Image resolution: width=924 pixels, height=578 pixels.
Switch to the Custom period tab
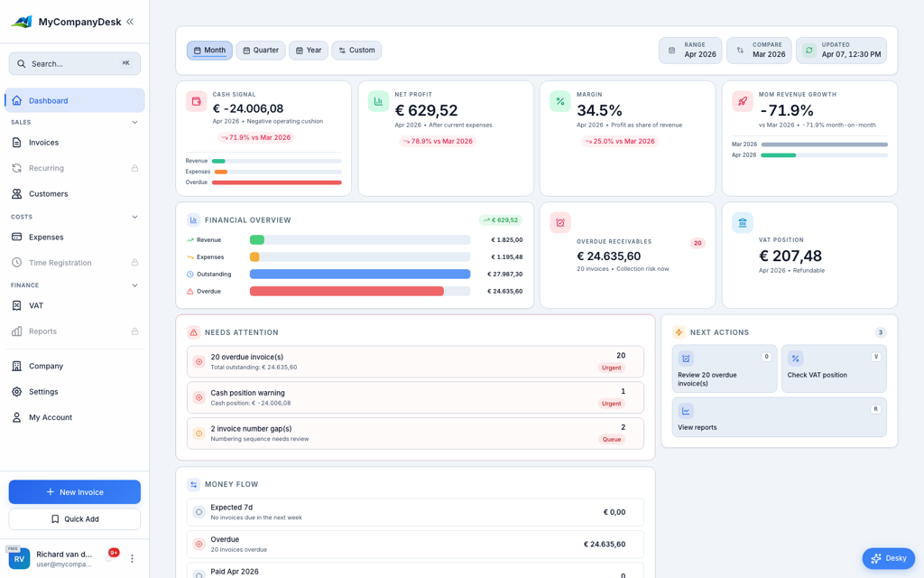(x=356, y=50)
